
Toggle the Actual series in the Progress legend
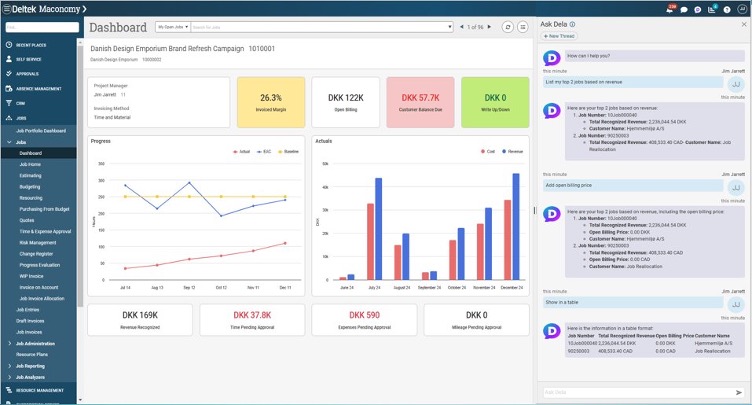tap(242, 151)
